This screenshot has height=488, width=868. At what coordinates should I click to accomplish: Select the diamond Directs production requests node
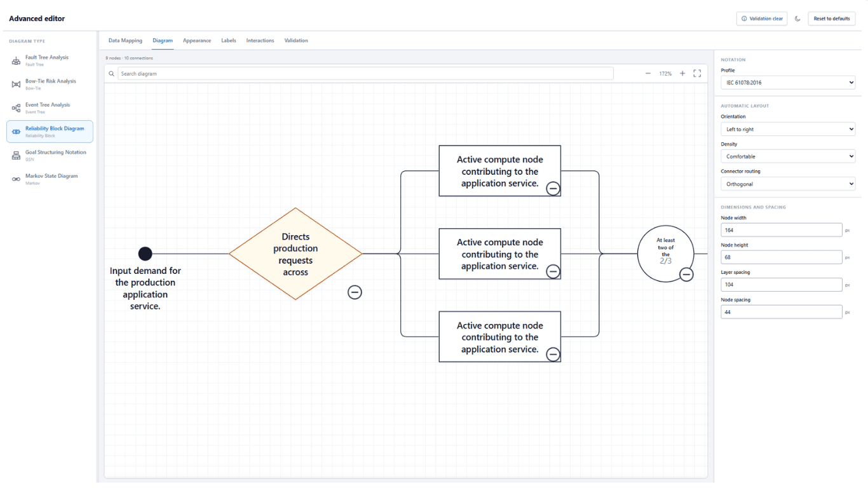pos(295,254)
